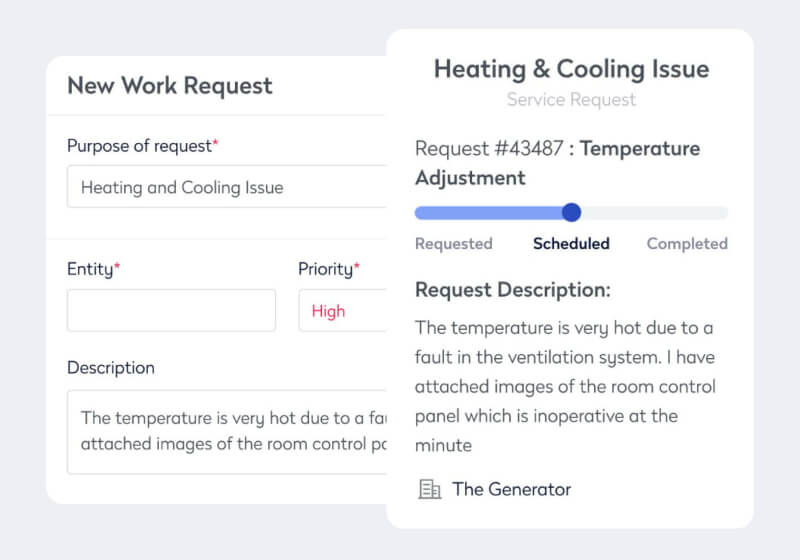The height and width of the screenshot is (560, 800).
Task: Select the Completed status step
Action: (x=687, y=243)
